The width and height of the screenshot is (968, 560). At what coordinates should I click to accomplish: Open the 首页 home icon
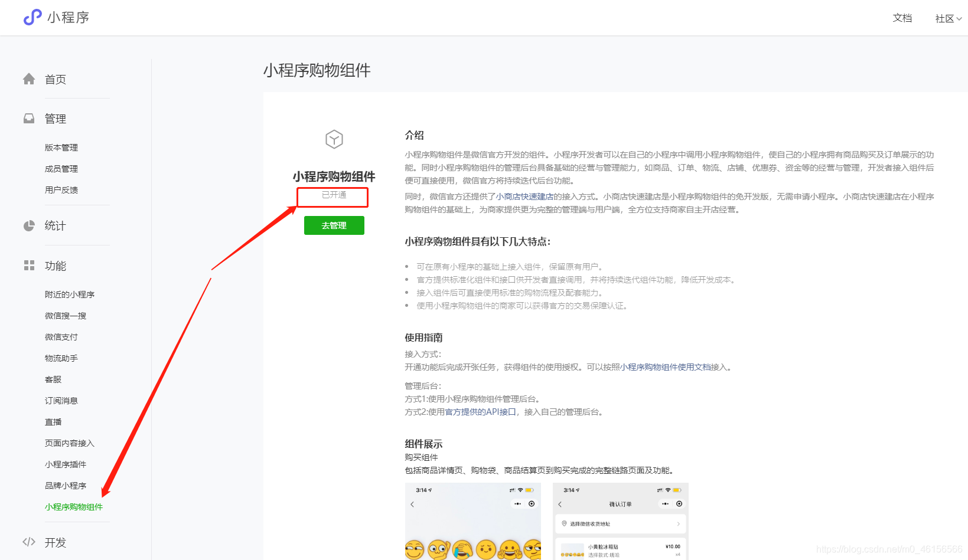pyautogui.click(x=29, y=79)
